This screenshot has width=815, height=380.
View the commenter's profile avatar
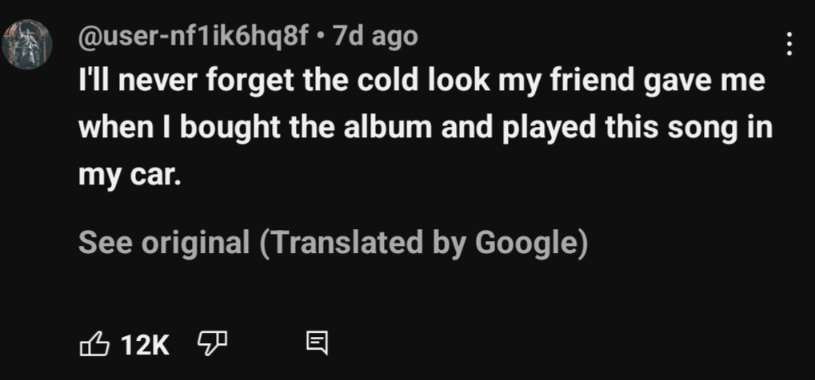pos(28,44)
